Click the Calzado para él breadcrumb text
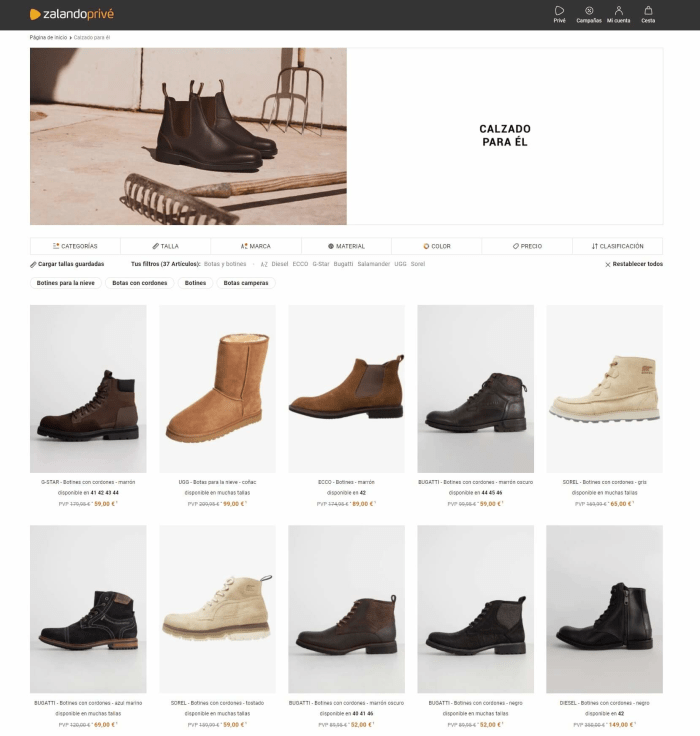This screenshot has width=700, height=736. (92, 38)
